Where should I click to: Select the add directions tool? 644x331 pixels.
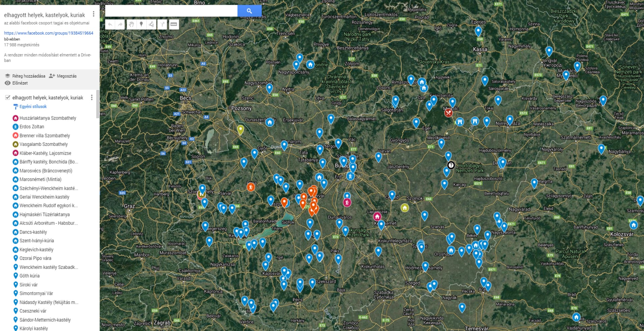coord(162,24)
